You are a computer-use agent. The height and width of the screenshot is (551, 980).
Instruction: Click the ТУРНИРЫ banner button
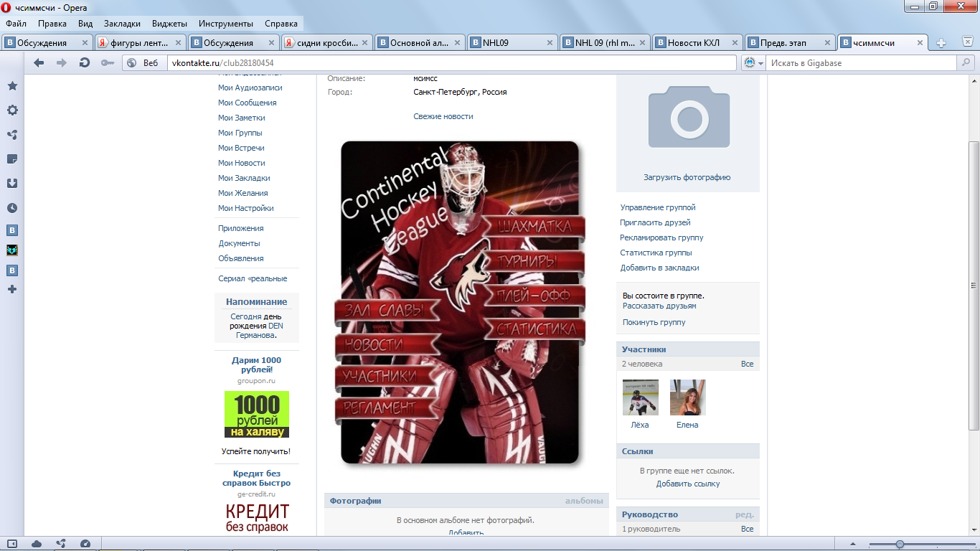534,261
